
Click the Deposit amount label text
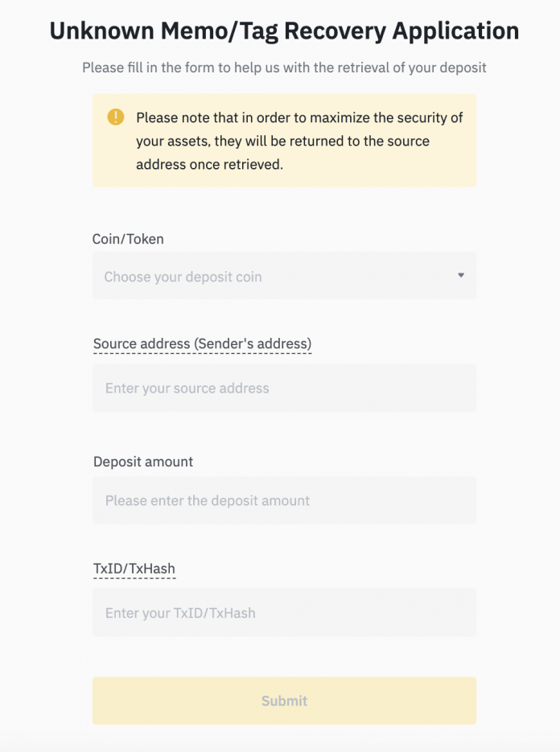coord(142,461)
